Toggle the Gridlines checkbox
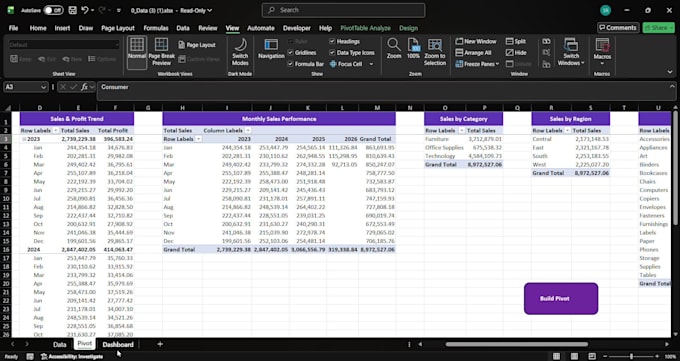 [291, 53]
